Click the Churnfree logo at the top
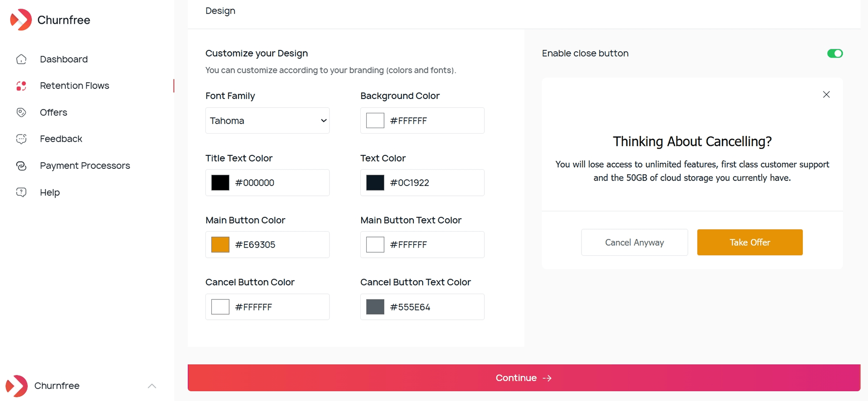868x401 pixels. pyautogui.click(x=50, y=20)
